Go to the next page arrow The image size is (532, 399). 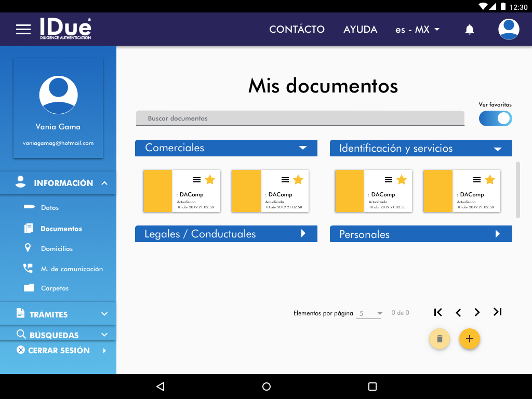477,312
